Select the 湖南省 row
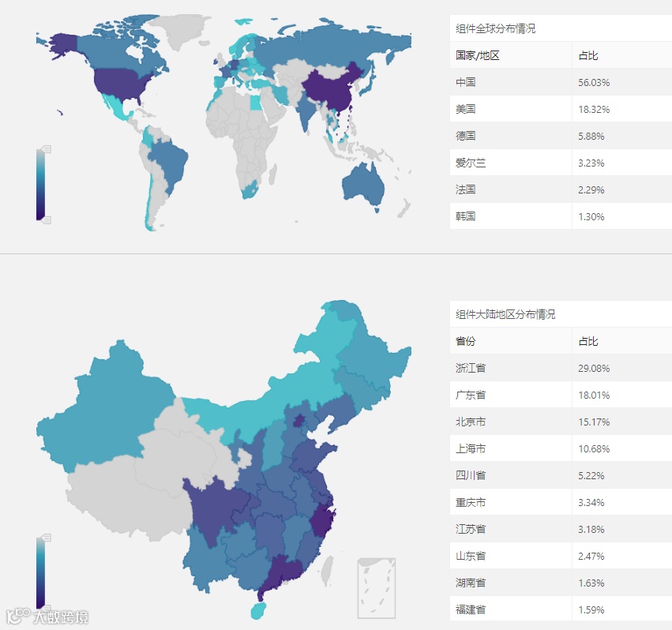The width and height of the screenshot is (672, 630). coord(561,583)
